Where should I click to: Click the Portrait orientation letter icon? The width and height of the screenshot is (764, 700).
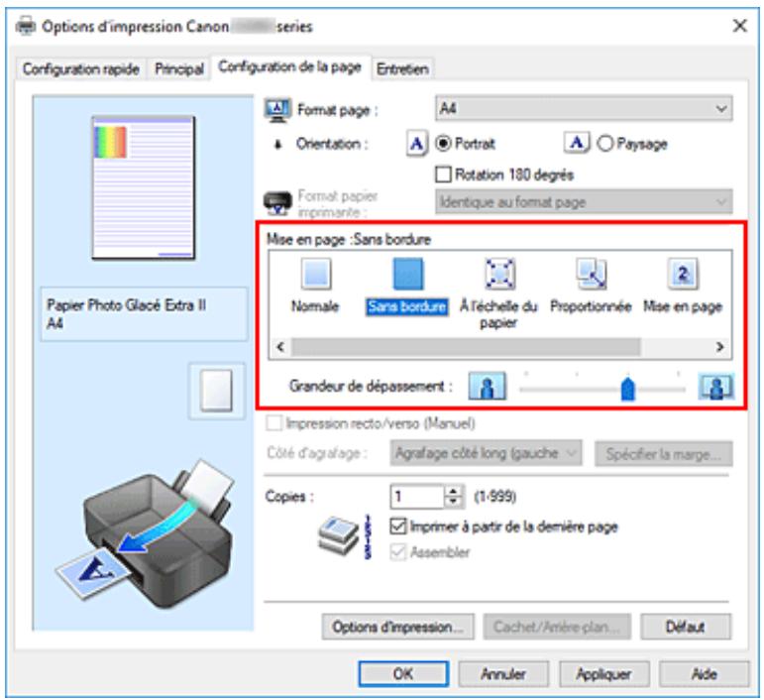[417, 144]
